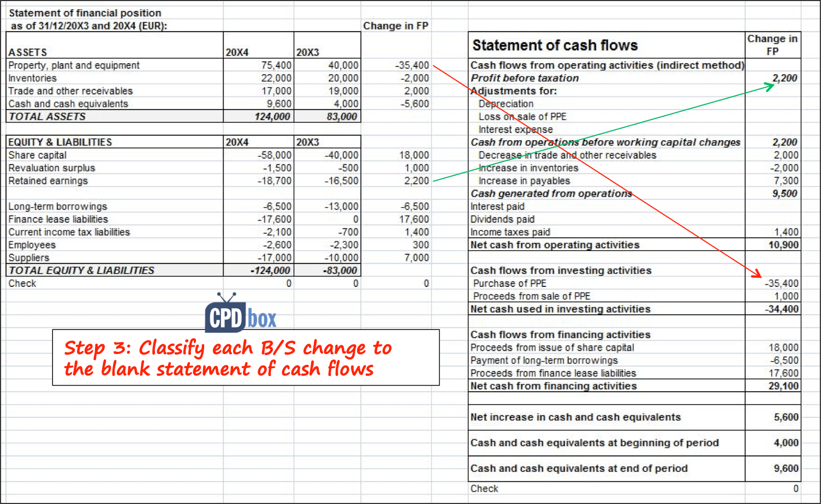This screenshot has height=504, width=821.
Task: Select the cash at beginning of period value 4,000
Action: point(786,443)
